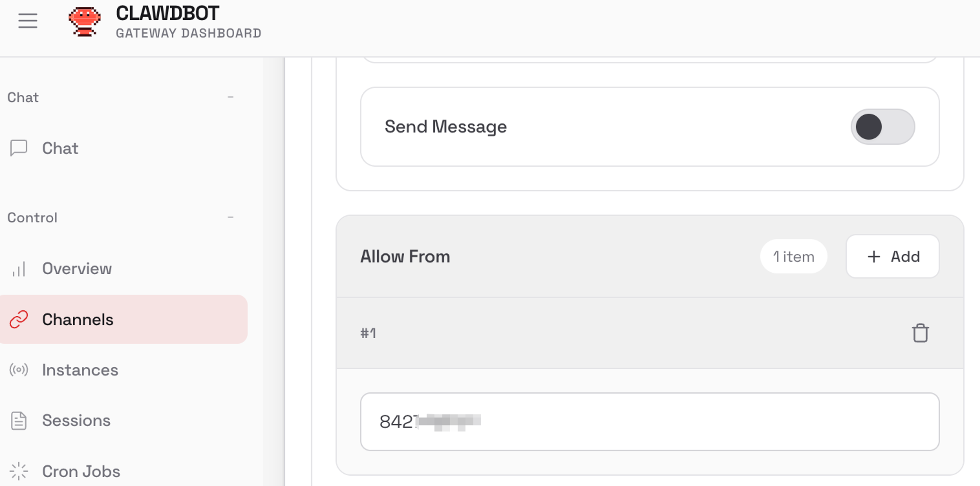Click the Chat speech bubble icon
980x486 pixels.
pyautogui.click(x=19, y=148)
